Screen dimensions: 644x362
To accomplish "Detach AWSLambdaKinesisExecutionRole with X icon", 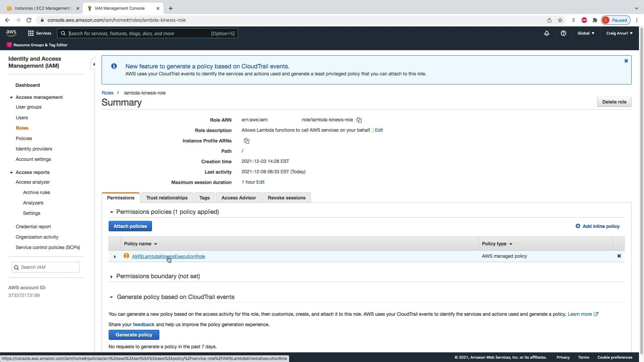I will tap(619, 256).
